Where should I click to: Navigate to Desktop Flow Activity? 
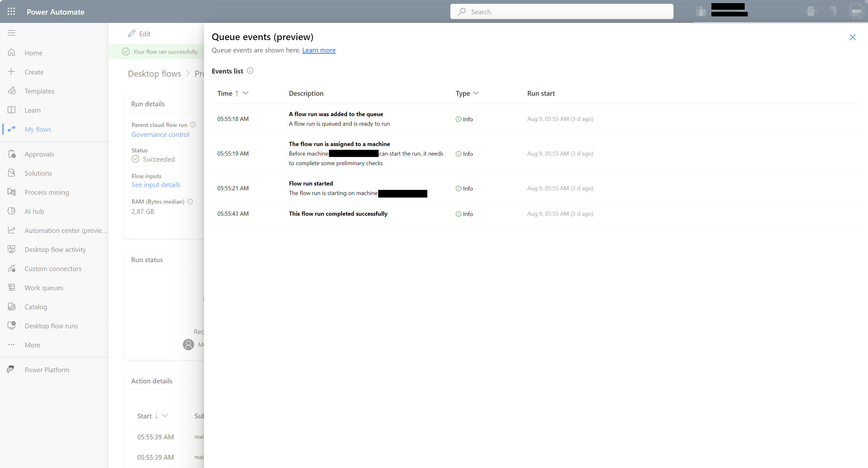(x=55, y=249)
